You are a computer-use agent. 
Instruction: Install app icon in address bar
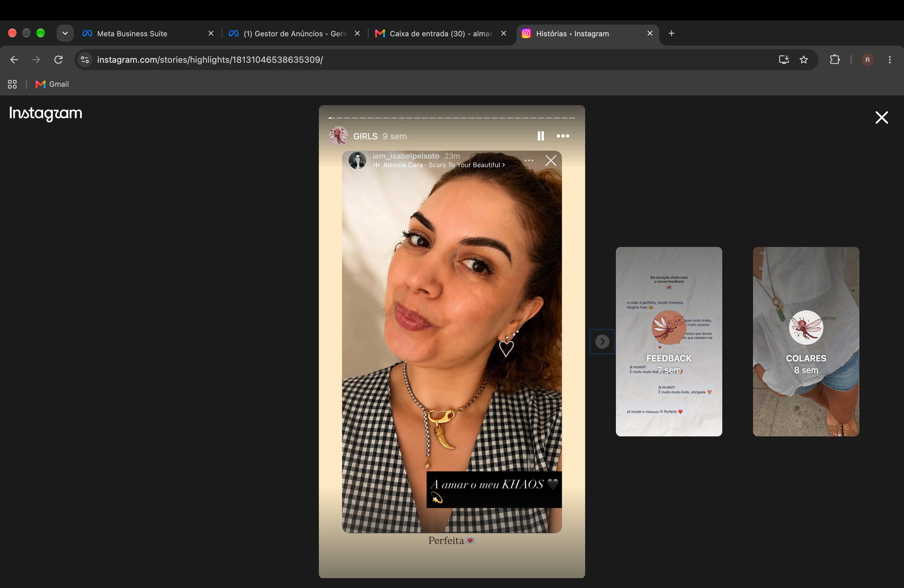(x=783, y=60)
